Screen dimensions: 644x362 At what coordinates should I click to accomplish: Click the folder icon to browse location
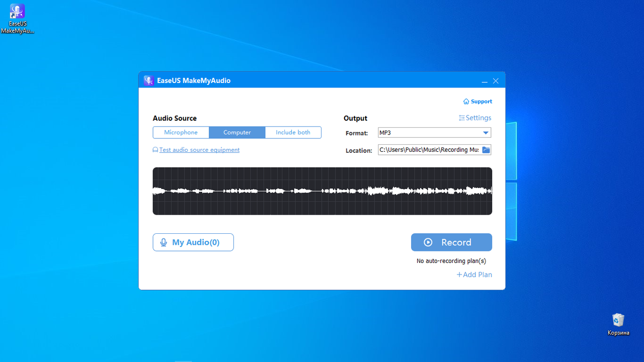486,150
